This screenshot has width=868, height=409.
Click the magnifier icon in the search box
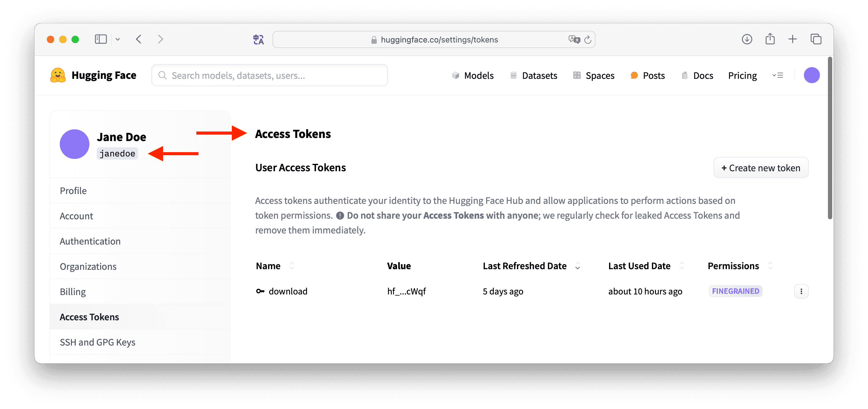tap(162, 75)
